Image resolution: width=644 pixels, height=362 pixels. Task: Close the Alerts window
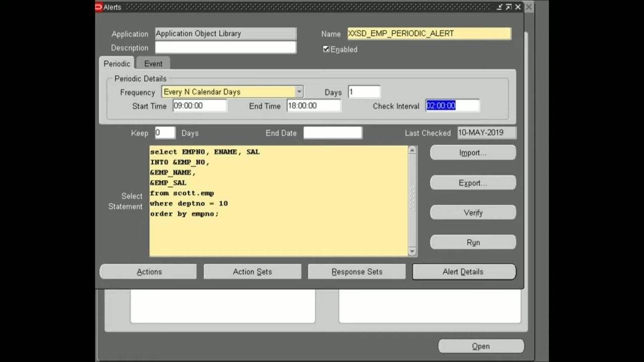518,7
